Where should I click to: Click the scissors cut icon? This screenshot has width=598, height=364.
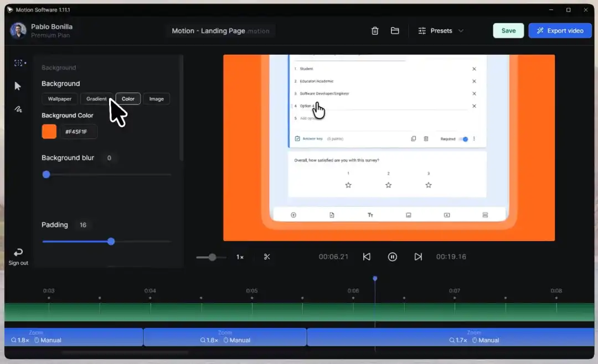267,257
